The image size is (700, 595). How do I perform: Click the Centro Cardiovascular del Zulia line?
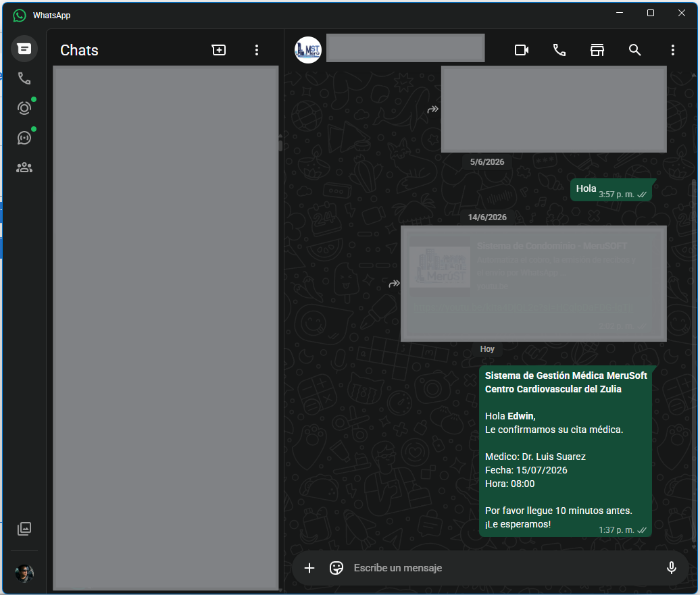coord(553,389)
